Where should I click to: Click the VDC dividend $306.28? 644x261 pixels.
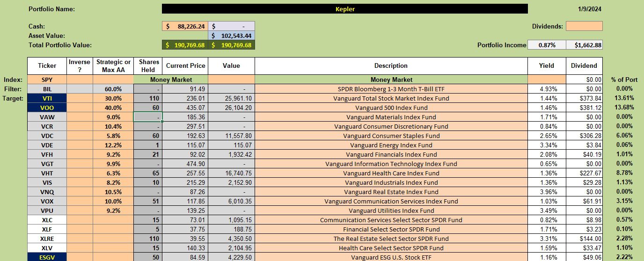[584, 136]
